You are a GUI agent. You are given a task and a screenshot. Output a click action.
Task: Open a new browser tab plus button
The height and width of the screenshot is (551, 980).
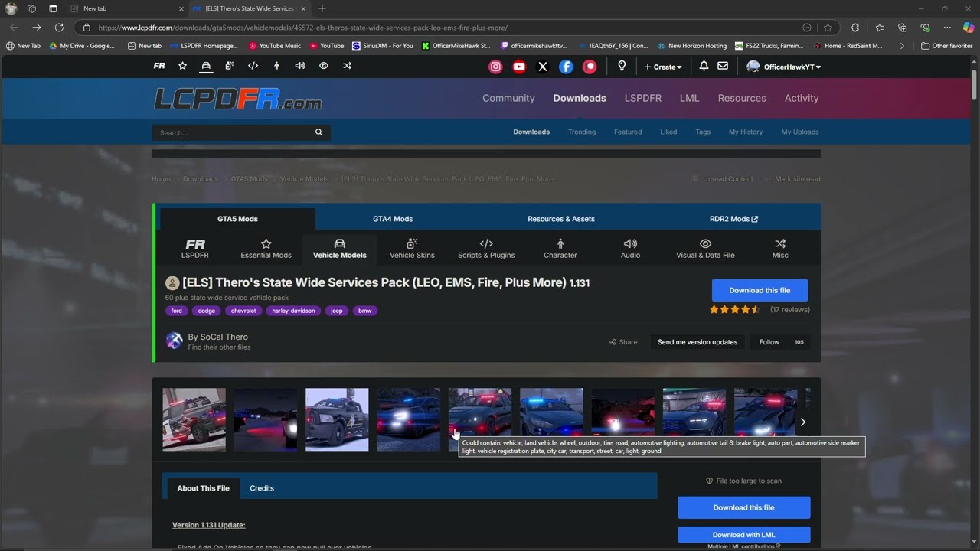pos(322,8)
